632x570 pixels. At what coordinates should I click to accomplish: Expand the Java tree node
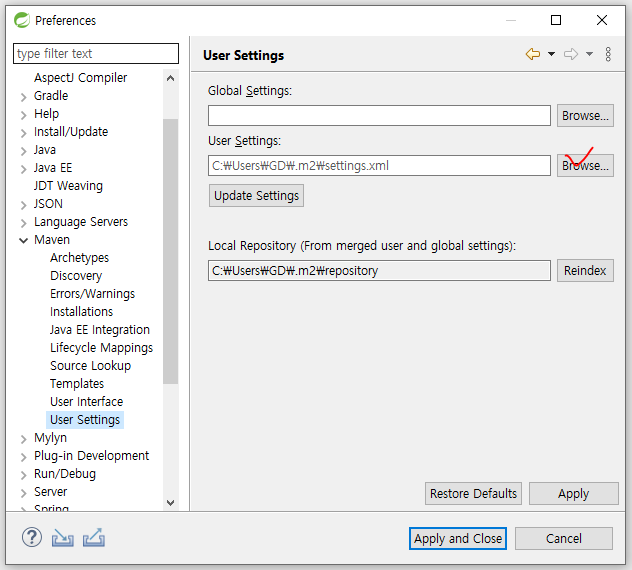23,151
